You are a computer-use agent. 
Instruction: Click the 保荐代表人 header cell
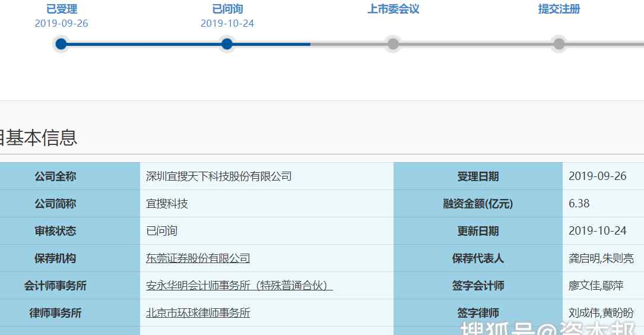(x=478, y=258)
